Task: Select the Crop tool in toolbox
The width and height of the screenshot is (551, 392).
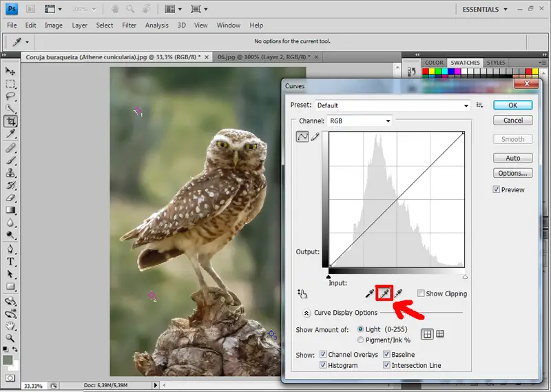Action: (x=11, y=121)
